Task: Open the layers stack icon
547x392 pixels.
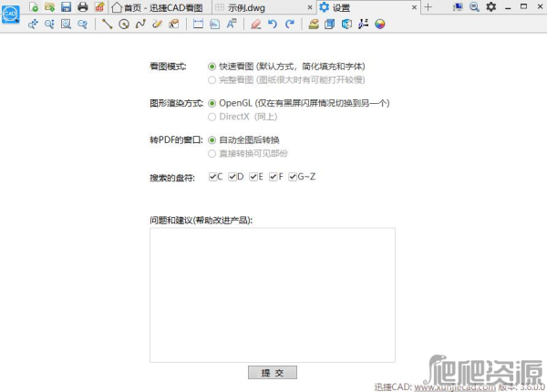Action: click(314, 24)
